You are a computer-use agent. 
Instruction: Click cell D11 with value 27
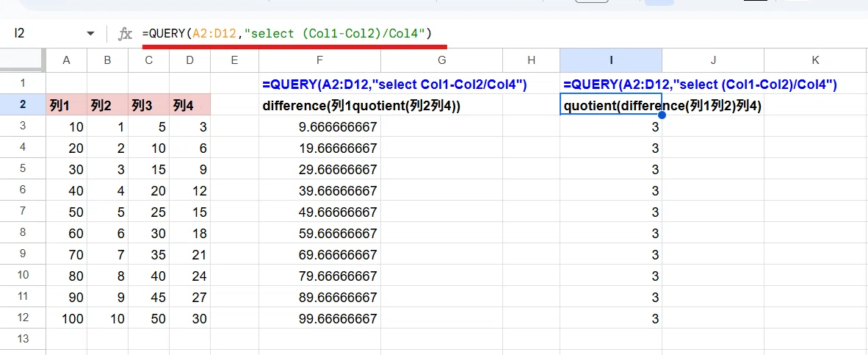pyautogui.click(x=190, y=298)
